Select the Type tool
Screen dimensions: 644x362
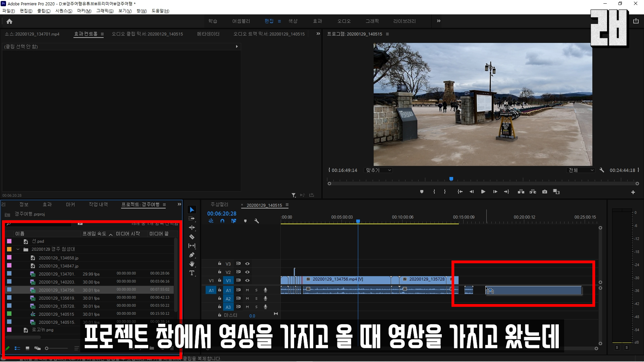[x=192, y=273]
